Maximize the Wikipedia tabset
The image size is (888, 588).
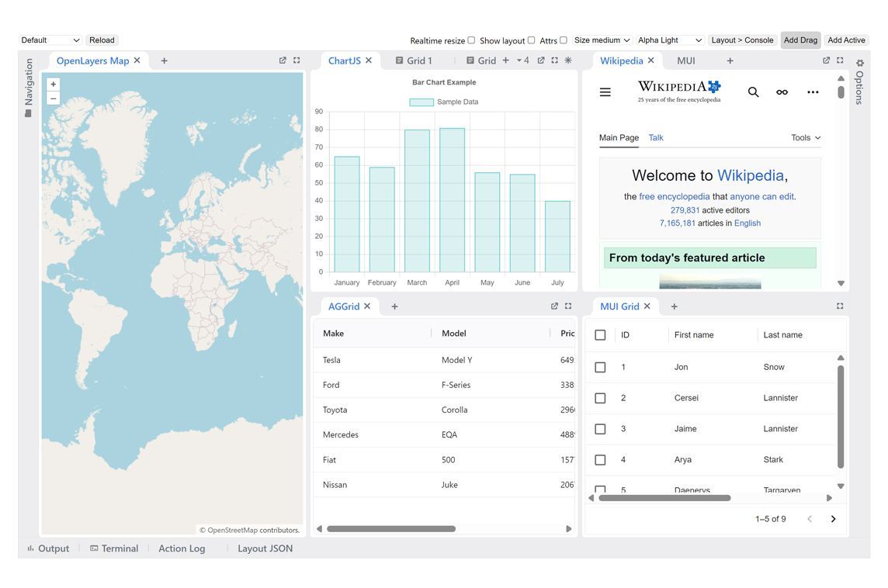pos(840,60)
